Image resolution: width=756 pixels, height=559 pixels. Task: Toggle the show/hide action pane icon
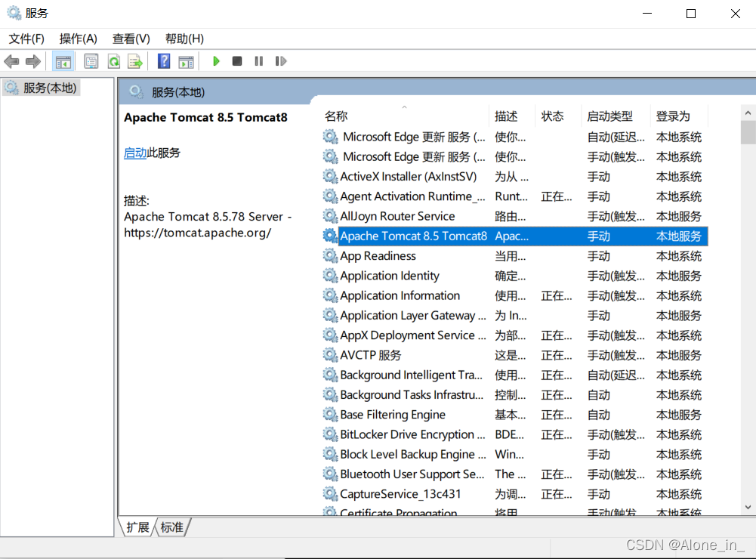tap(186, 61)
